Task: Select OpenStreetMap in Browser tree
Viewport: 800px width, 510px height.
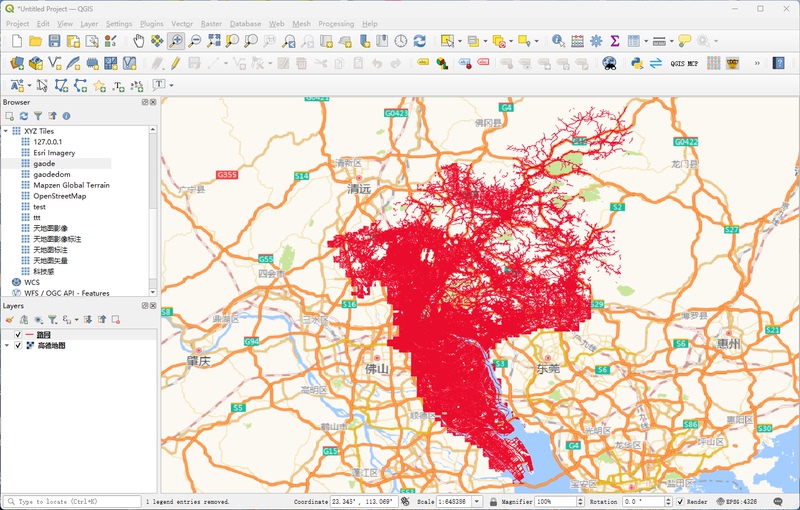Action: [x=60, y=196]
